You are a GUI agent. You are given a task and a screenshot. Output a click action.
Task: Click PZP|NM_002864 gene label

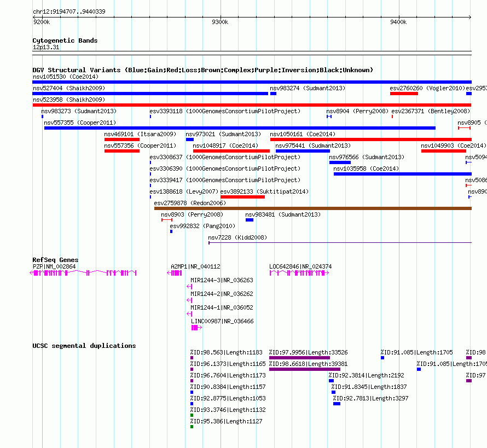coord(54,267)
